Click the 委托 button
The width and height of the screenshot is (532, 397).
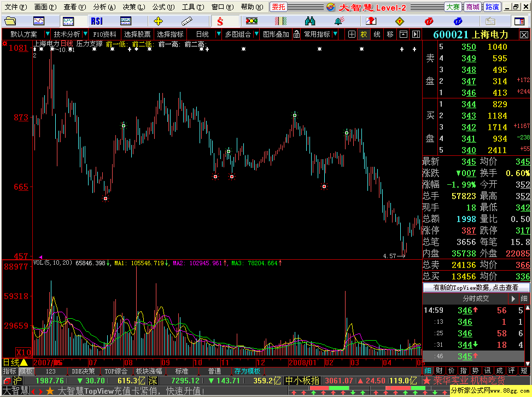point(278,7)
